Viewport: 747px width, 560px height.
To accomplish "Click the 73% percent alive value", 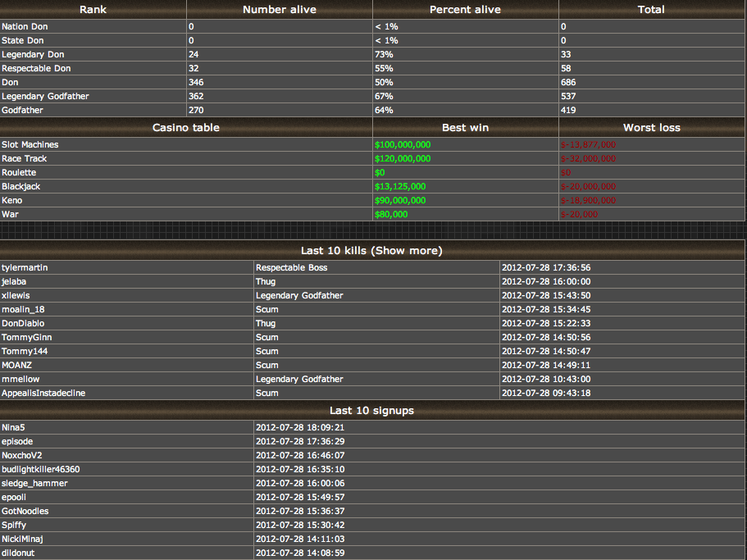I will click(384, 54).
